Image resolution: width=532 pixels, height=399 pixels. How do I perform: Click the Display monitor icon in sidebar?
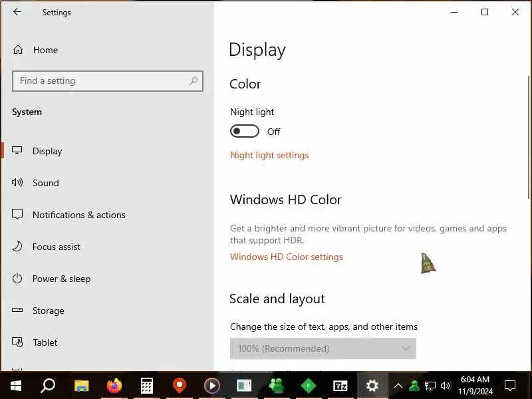pos(17,150)
